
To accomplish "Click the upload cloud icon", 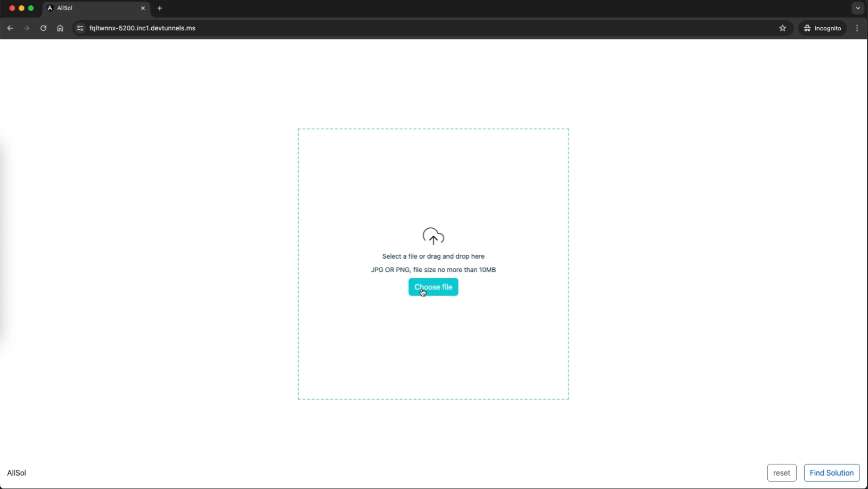I will [433, 236].
